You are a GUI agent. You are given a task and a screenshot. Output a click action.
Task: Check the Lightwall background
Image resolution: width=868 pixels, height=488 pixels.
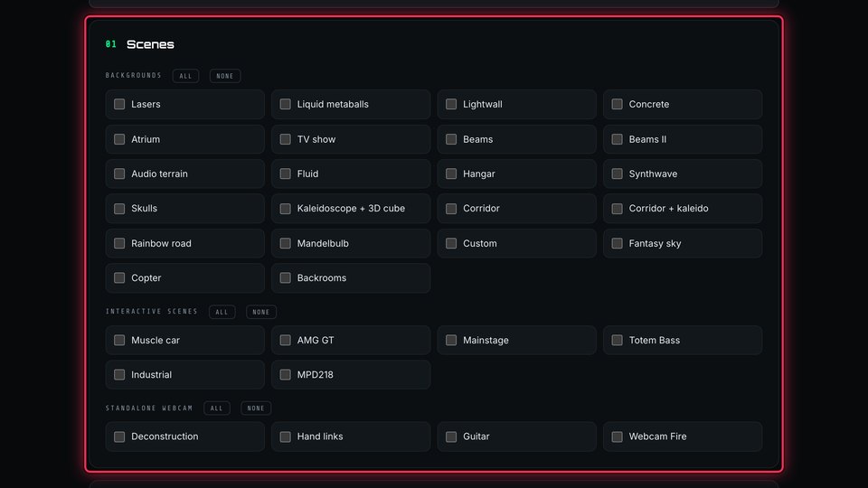pyautogui.click(x=451, y=104)
